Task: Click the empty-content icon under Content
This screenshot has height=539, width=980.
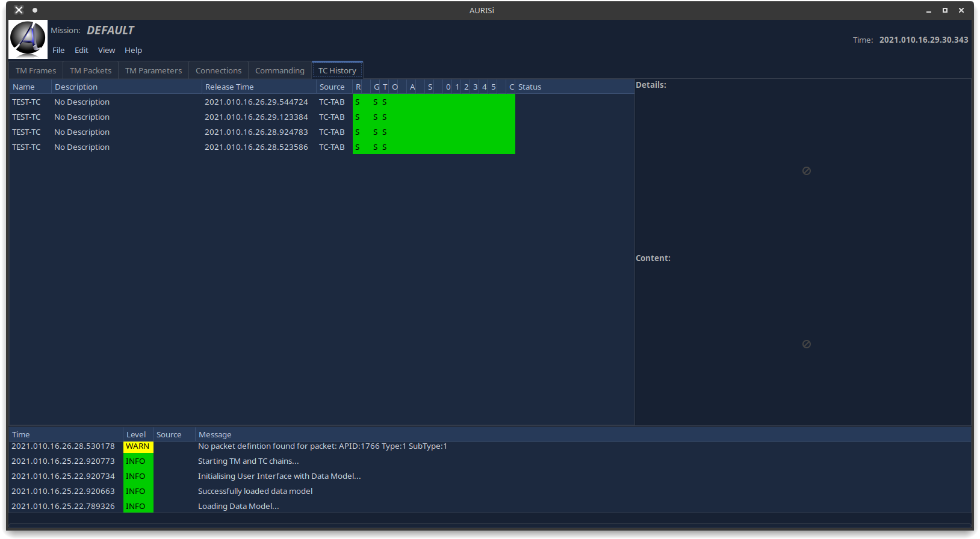Action: [x=807, y=344]
